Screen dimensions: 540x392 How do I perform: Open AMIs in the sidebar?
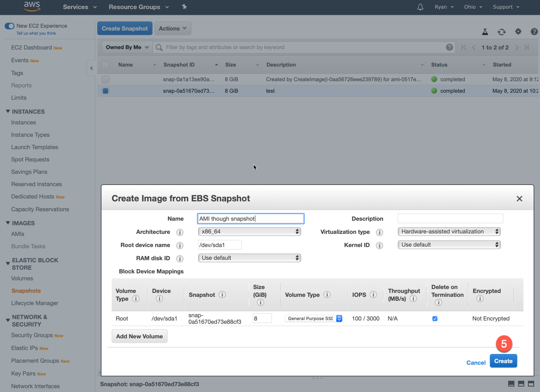pos(18,234)
